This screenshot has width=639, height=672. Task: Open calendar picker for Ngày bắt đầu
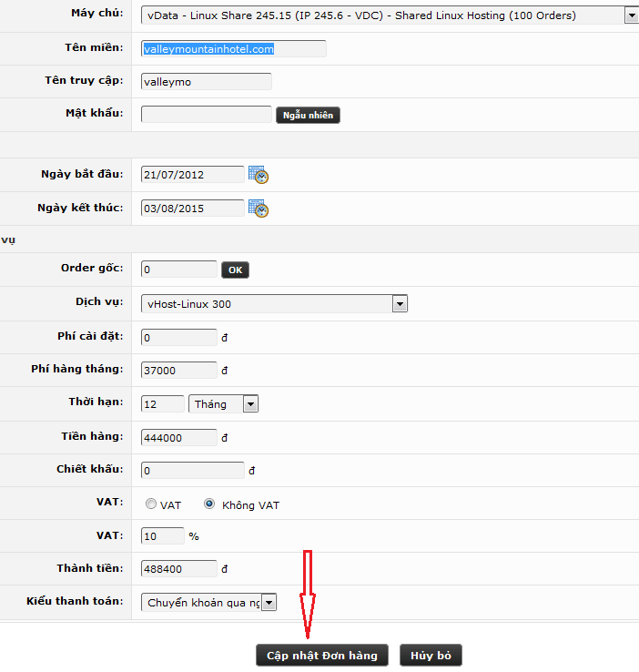259,175
